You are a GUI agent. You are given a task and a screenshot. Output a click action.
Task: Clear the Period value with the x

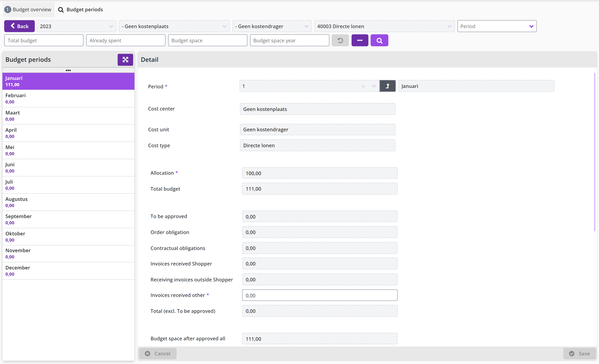pyautogui.click(x=363, y=86)
